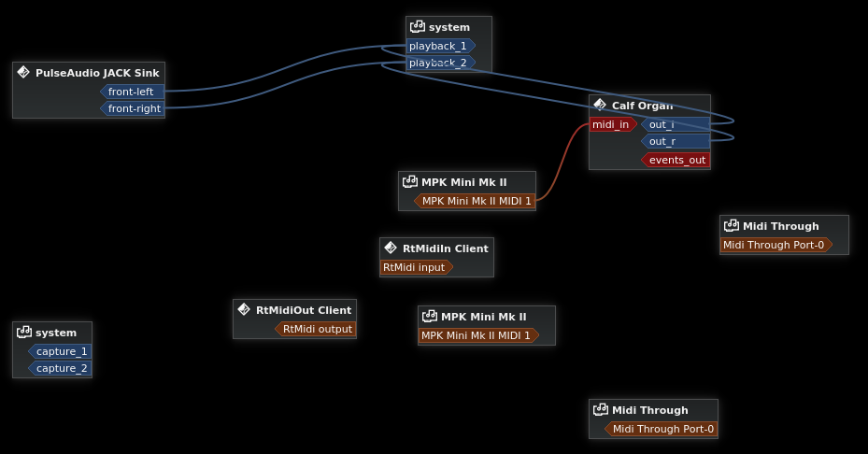Screen dimensions: 868x454
Task: Click icon of the bottommost Midi Through node
Action: click(x=601, y=409)
